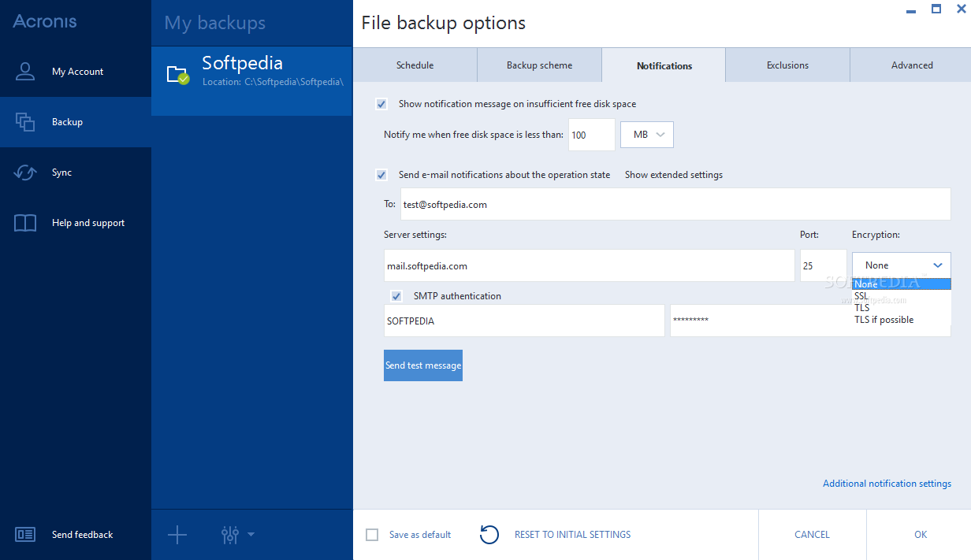
Task: Click the Backup stacked-squares icon
Action: coord(25,122)
